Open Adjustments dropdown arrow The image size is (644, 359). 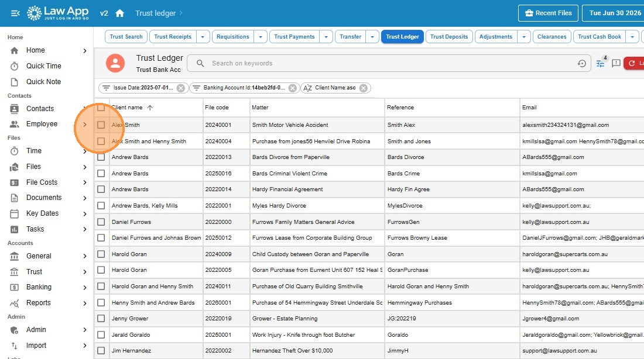[524, 37]
